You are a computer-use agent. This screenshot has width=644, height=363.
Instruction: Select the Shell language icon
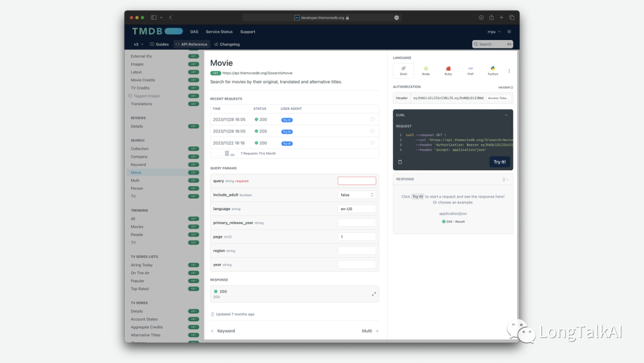403,70
